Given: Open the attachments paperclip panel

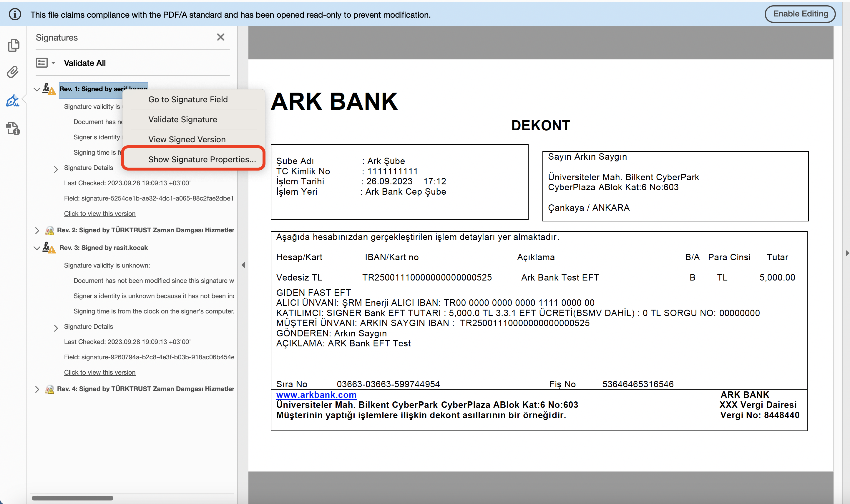Looking at the screenshot, I should coord(13,72).
